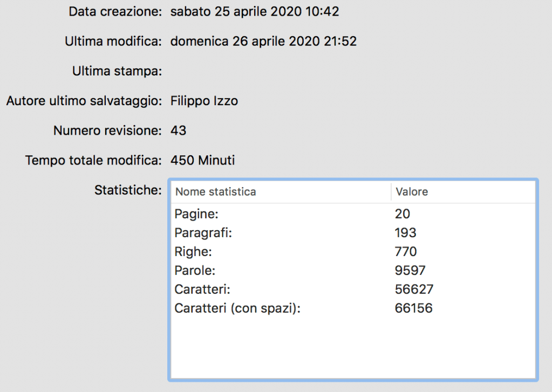Click the 450 Minuti editing time

(x=202, y=160)
